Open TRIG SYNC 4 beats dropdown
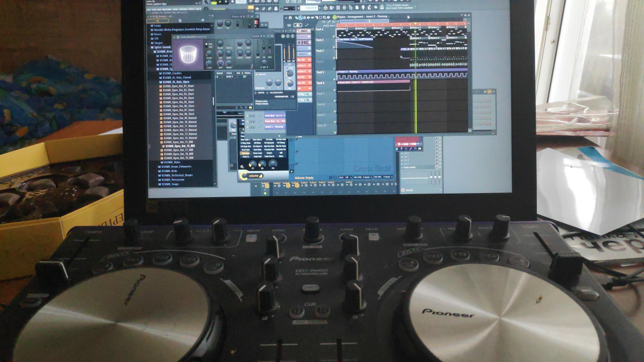Screen dimensions: 644x362 363,177
